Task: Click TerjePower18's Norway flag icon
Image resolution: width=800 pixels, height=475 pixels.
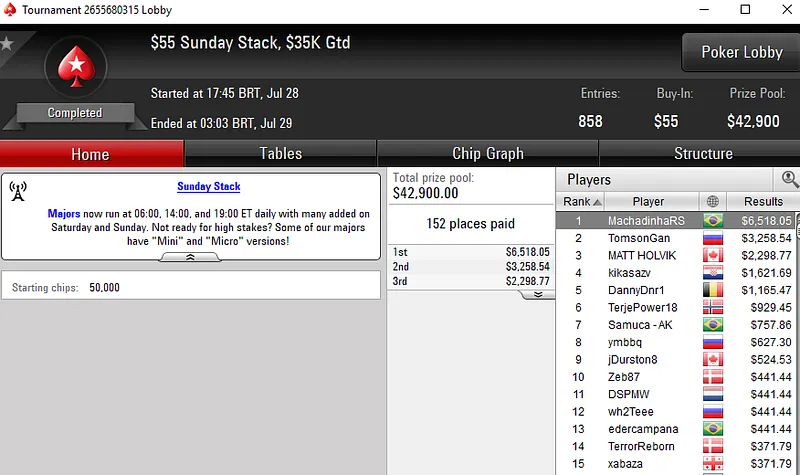Action: click(712, 308)
